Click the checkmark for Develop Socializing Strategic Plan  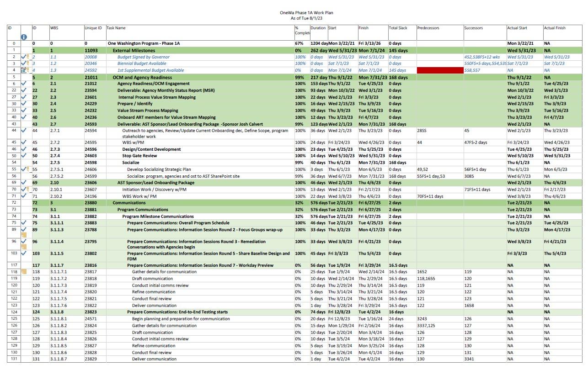(24, 169)
